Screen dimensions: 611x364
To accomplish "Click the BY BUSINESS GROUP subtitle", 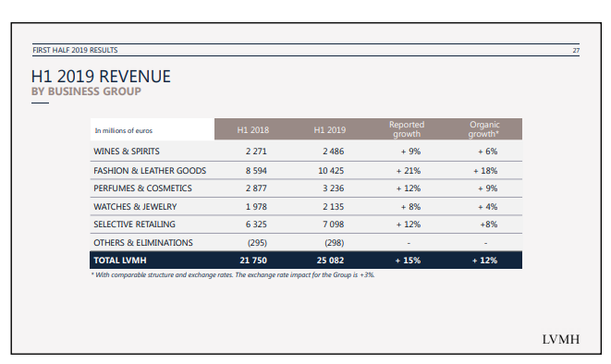I will click(x=86, y=91).
